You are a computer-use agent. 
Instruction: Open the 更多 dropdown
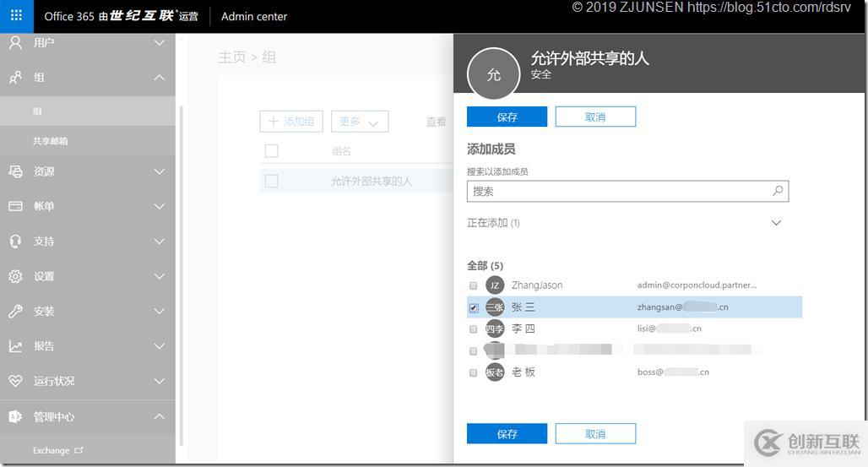(360, 122)
